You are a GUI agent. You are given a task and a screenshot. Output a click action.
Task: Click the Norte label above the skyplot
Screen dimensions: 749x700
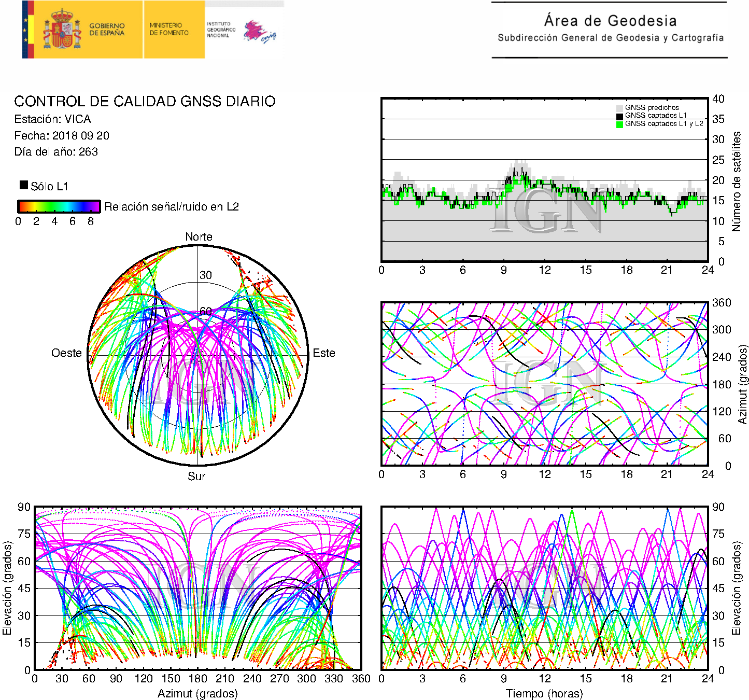pyautogui.click(x=199, y=237)
